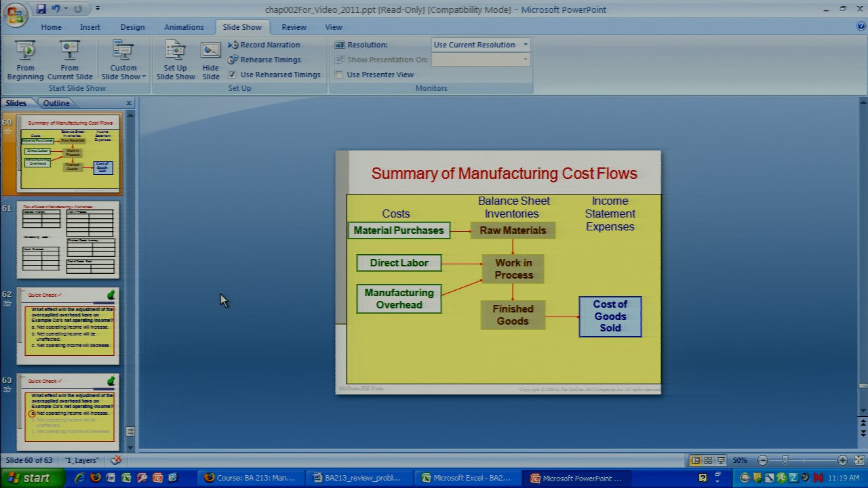Open Set Up Slide Show dialog
Viewport: 868px width, 488px height.
tap(175, 60)
